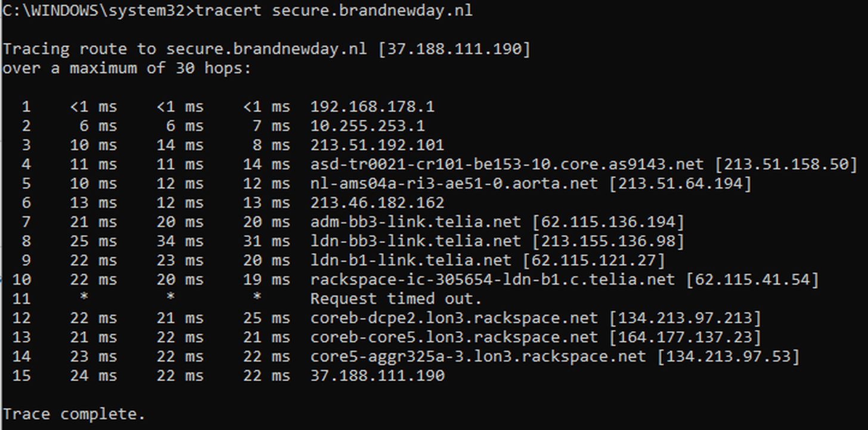Click the IP [213.51.158.50] on hop 4
The width and height of the screenshot is (868, 430).
click(786, 165)
